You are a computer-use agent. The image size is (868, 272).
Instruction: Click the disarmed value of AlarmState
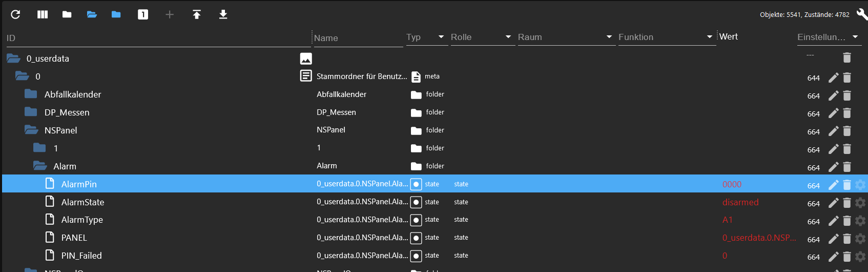[740, 202]
